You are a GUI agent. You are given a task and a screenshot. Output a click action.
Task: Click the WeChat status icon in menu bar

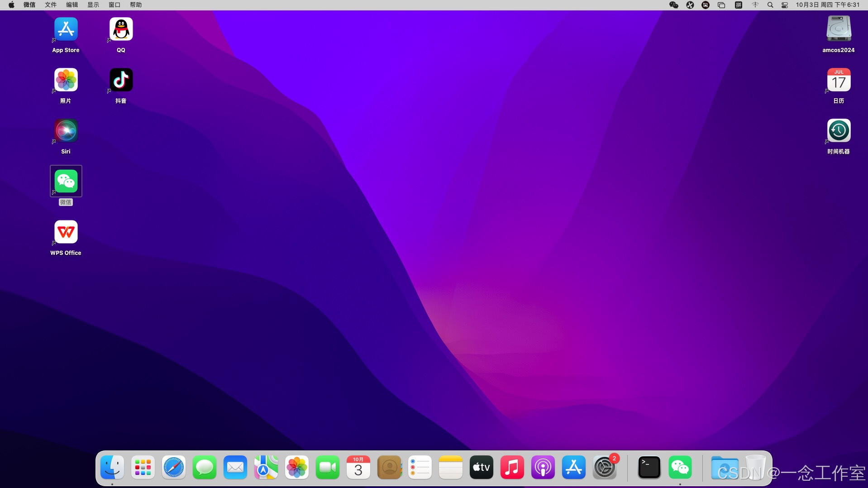[674, 5]
